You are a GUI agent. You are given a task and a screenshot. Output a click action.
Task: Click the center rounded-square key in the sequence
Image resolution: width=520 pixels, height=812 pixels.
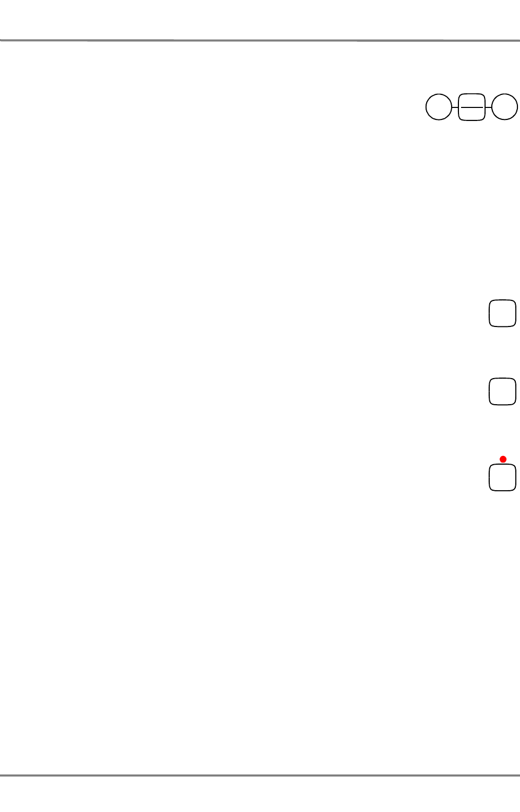pos(471,107)
